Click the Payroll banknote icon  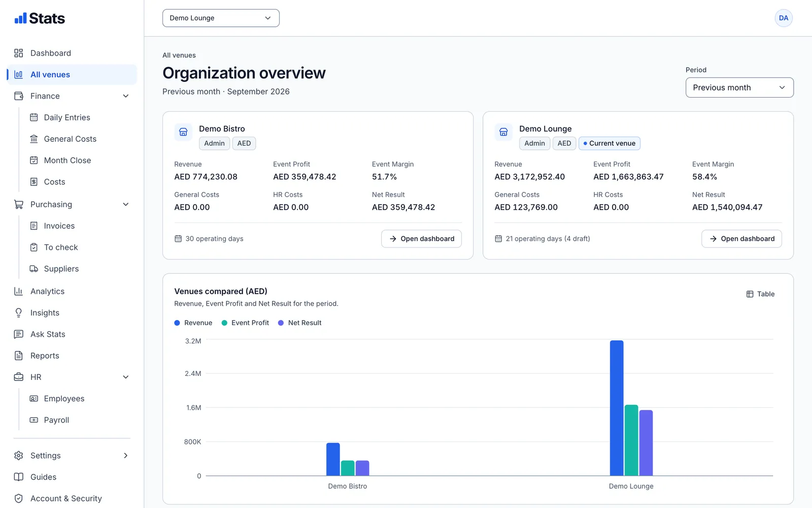point(34,420)
